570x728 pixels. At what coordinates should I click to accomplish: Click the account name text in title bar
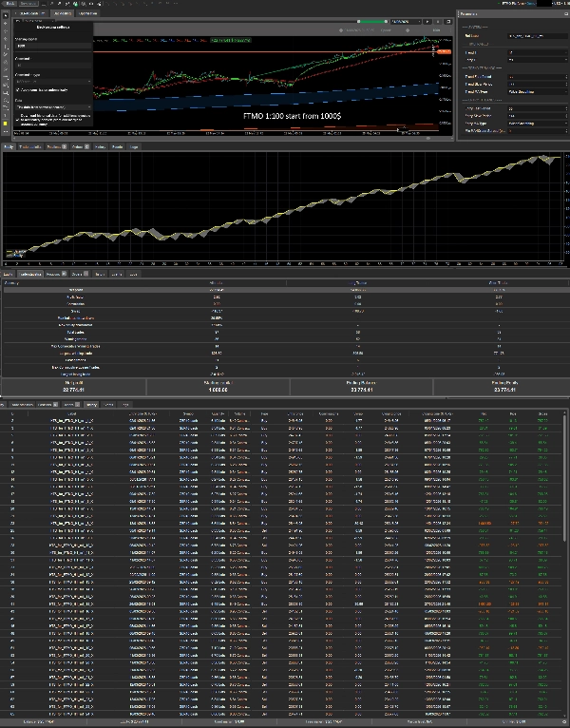pos(519,3)
